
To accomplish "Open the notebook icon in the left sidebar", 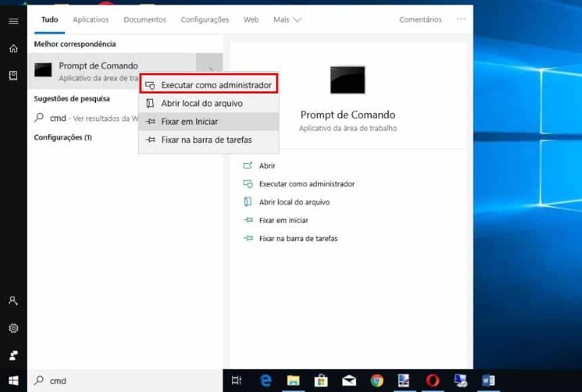I will click(x=14, y=76).
